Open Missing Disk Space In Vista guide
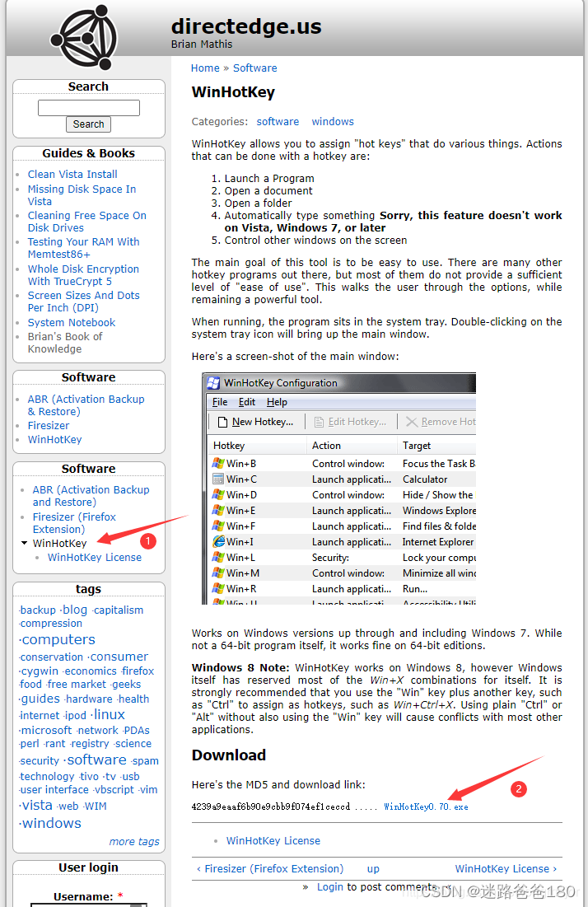 click(x=82, y=195)
